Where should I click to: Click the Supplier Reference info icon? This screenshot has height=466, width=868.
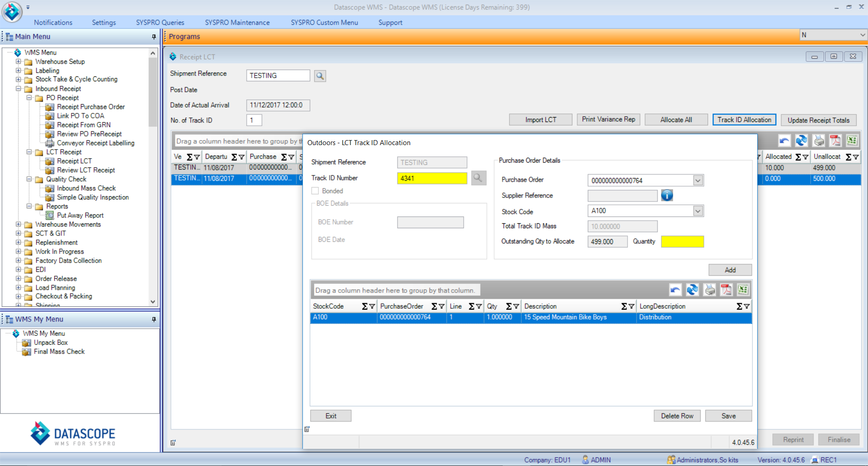tap(667, 195)
